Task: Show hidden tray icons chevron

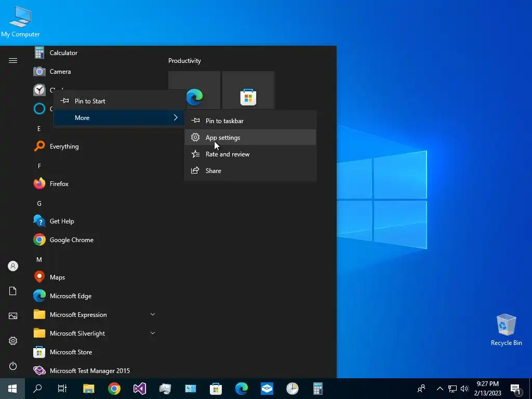Action: coord(440,389)
